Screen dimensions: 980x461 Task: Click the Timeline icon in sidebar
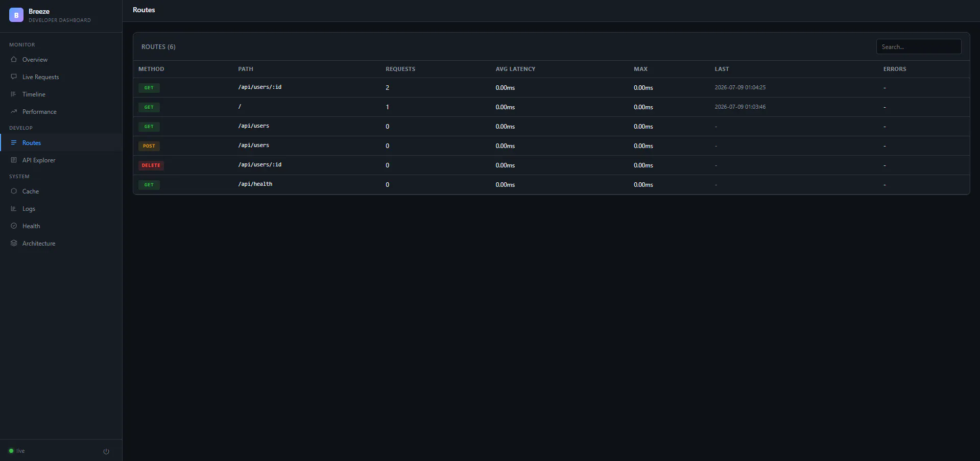coord(14,94)
